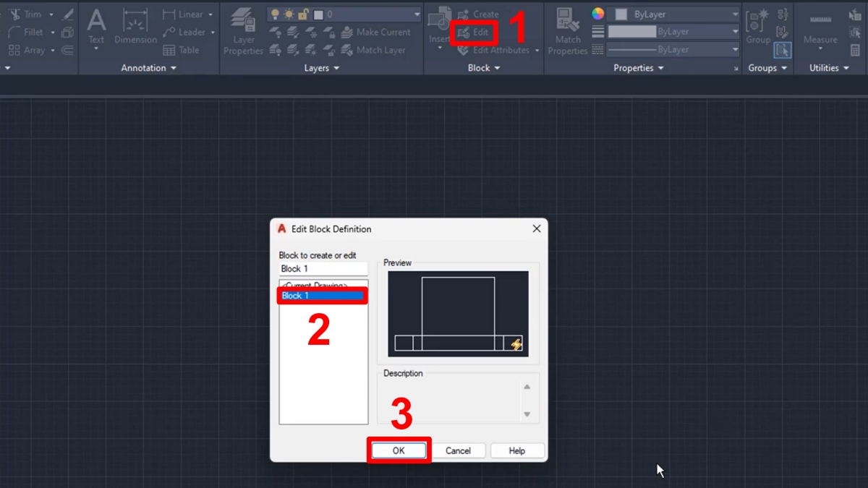Open the Linear dimension dropdown arrow
Viewport: 868px width, 488px height.
[210, 14]
